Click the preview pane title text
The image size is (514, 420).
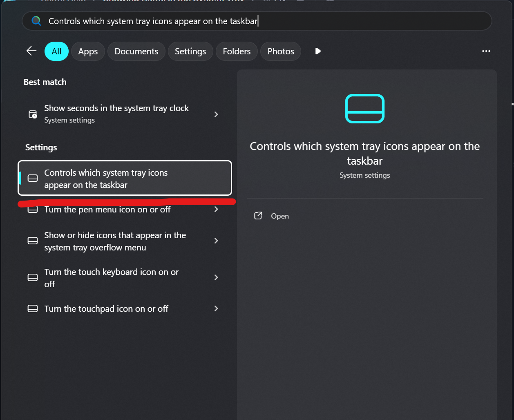point(365,153)
